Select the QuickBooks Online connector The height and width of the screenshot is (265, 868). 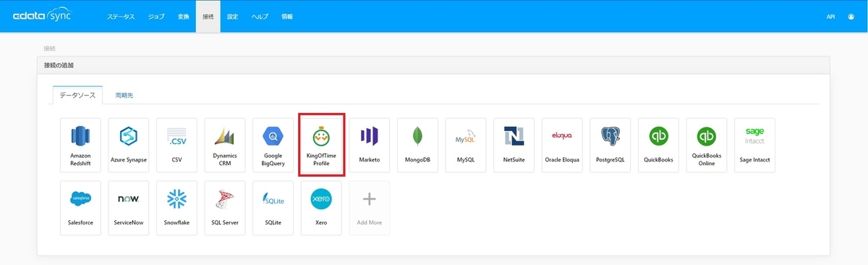[x=707, y=146]
